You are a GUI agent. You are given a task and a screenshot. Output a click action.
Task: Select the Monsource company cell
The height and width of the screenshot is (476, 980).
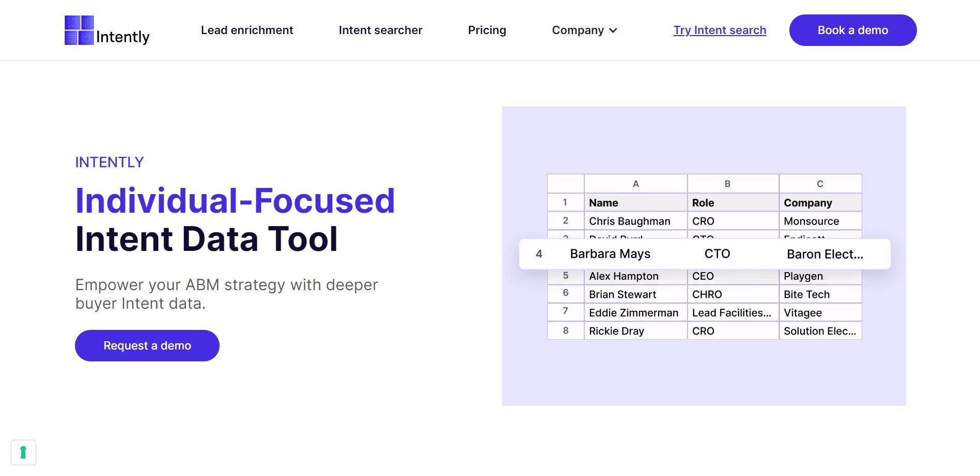[x=820, y=221]
